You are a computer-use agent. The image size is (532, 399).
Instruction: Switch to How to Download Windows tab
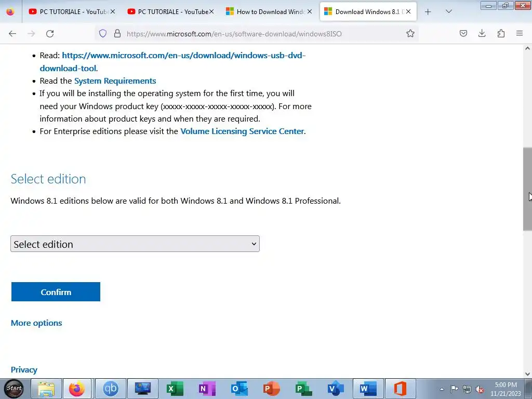(269, 11)
